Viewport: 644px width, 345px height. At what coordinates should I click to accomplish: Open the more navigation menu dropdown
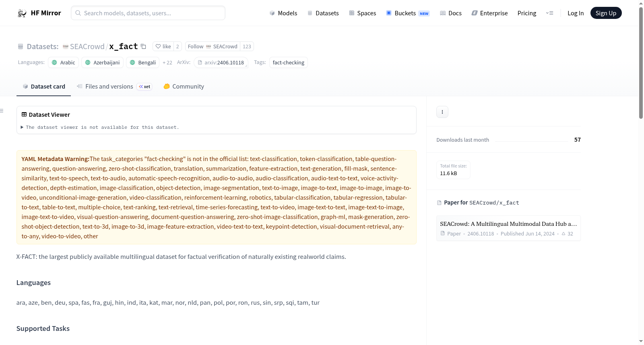click(x=549, y=13)
